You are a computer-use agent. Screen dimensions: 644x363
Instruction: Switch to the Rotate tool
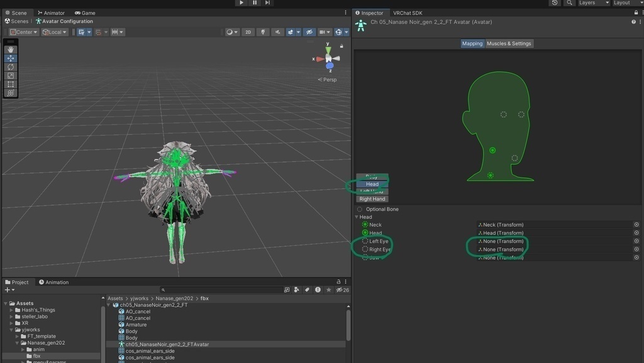click(10, 67)
